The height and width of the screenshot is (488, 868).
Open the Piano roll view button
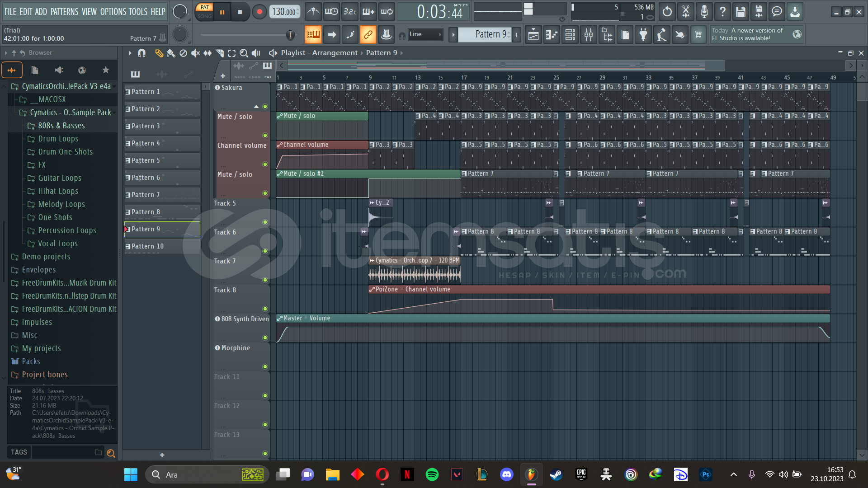point(552,35)
